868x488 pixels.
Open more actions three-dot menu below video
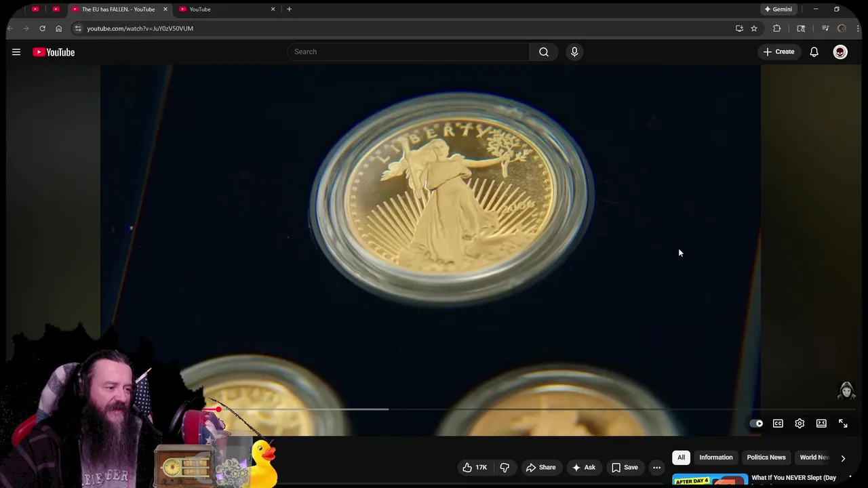tap(656, 468)
